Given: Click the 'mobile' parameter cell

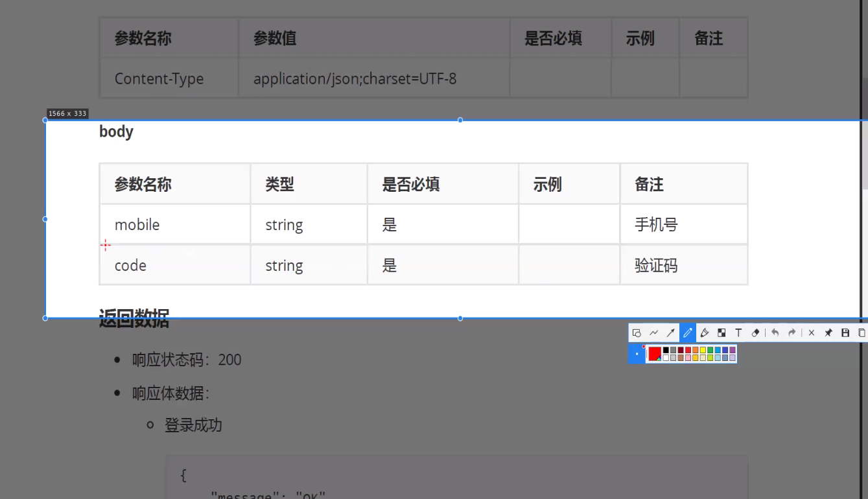Looking at the screenshot, I should tap(175, 224).
